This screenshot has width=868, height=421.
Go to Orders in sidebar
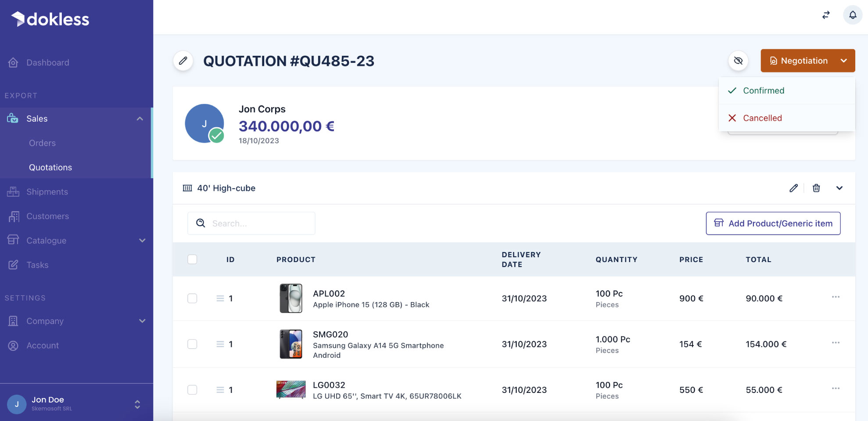42,143
